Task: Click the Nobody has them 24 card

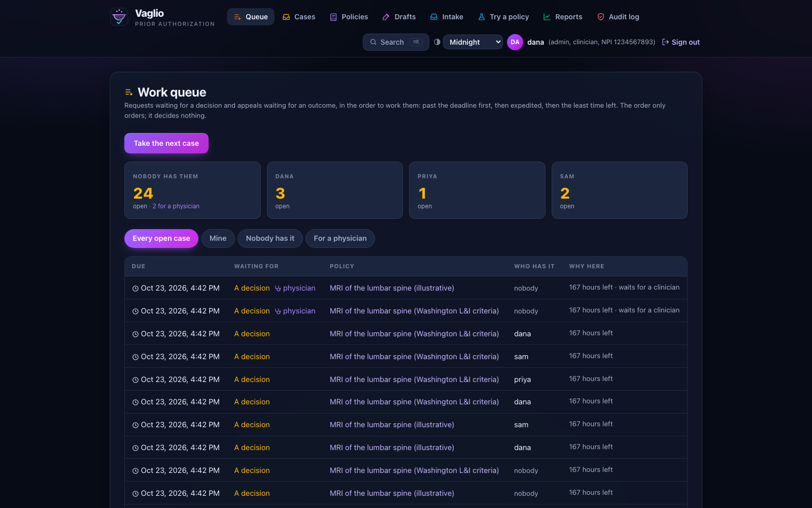Action: 192,190
